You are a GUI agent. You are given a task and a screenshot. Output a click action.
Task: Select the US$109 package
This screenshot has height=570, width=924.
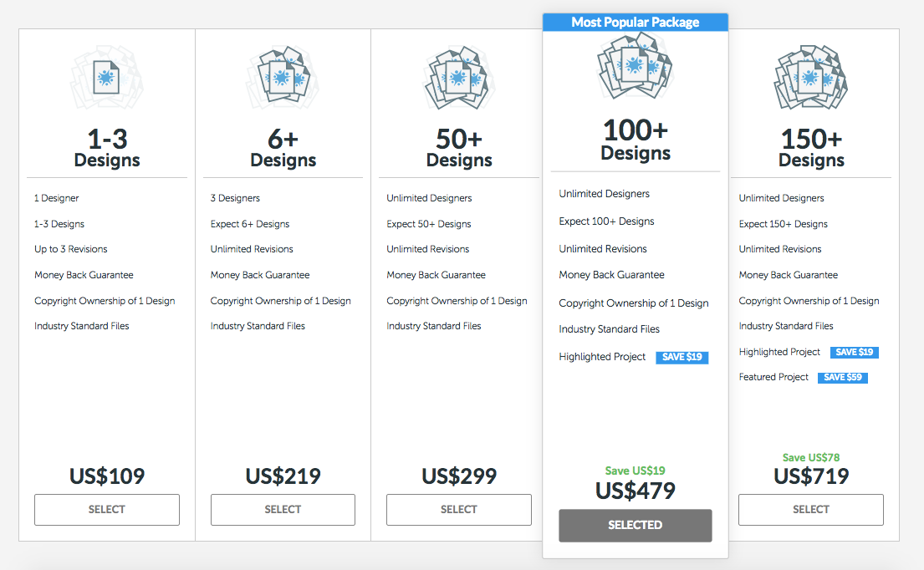click(107, 509)
